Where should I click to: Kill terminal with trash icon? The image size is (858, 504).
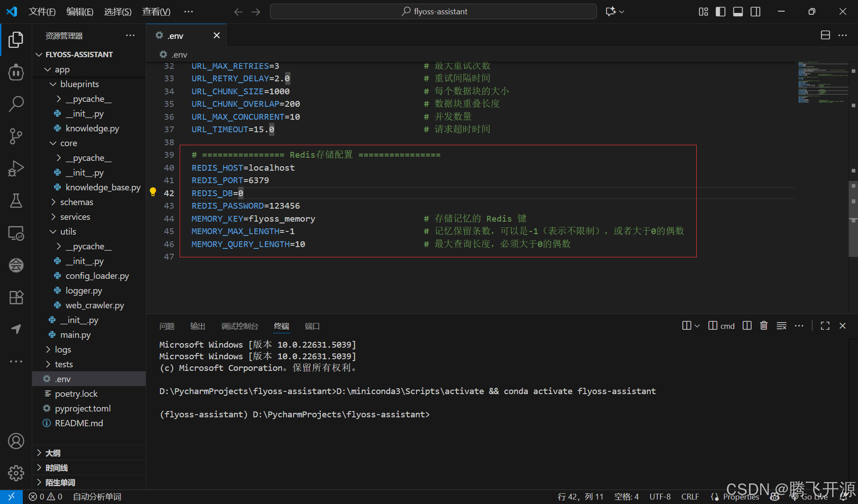(764, 326)
